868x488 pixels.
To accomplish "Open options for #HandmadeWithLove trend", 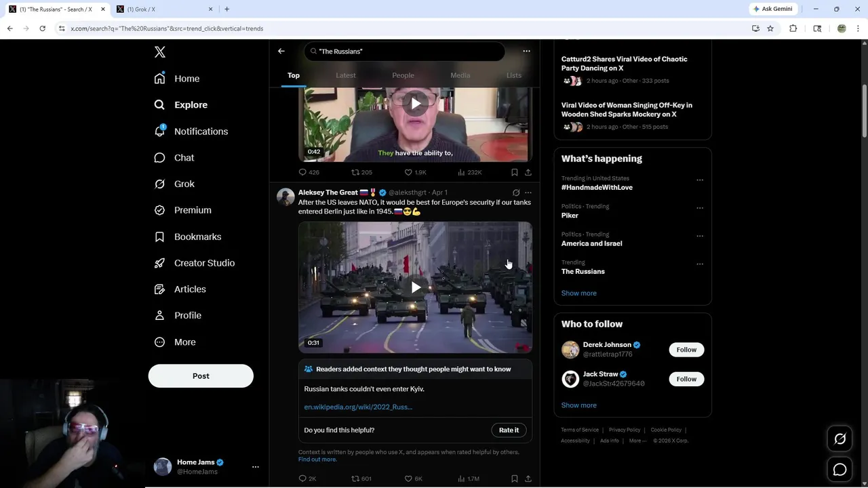I will 700,180.
